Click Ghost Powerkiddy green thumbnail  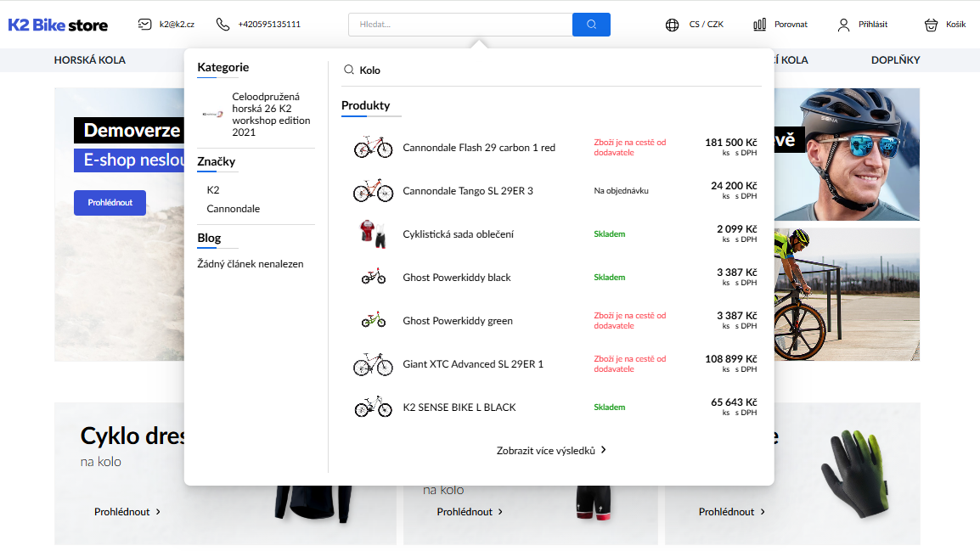pos(373,320)
